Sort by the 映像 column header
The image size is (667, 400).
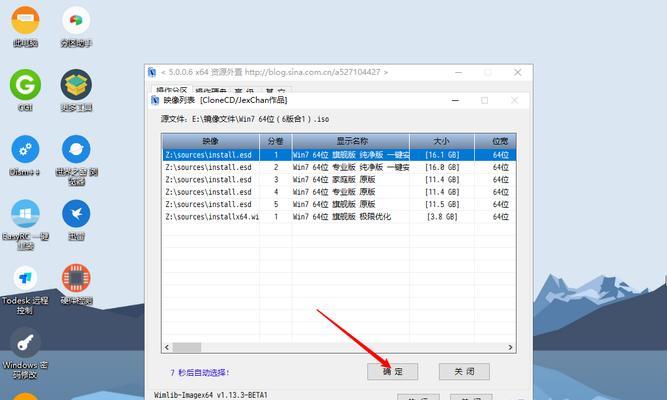[211, 141]
